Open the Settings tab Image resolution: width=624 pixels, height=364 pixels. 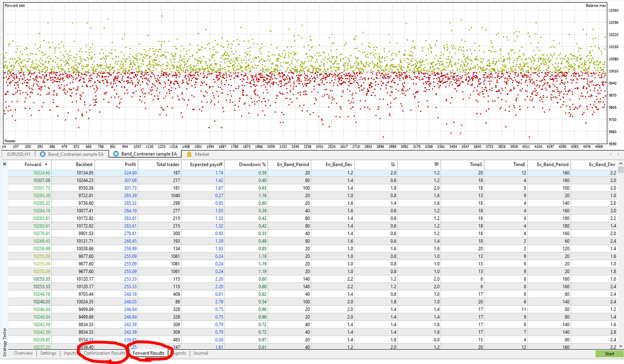[x=48, y=353]
